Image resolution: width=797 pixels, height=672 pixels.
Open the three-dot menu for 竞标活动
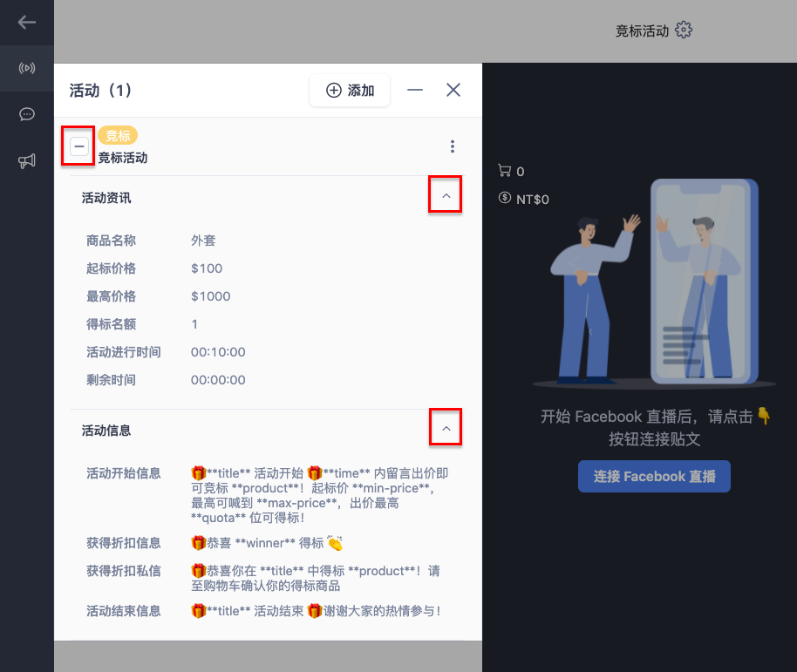(453, 146)
